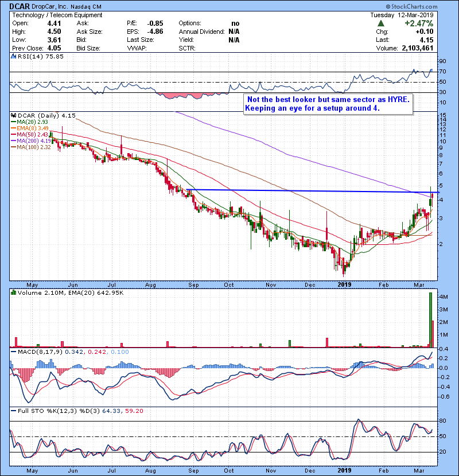Click the blue horizontal resistance line
This screenshot has height=476, width=459.
pyautogui.click(x=313, y=191)
